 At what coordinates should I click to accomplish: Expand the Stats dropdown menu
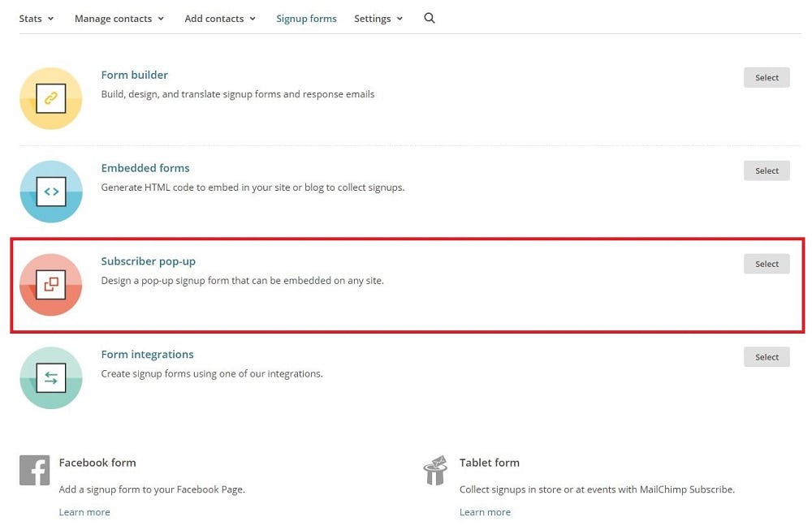pyautogui.click(x=37, y=19)
